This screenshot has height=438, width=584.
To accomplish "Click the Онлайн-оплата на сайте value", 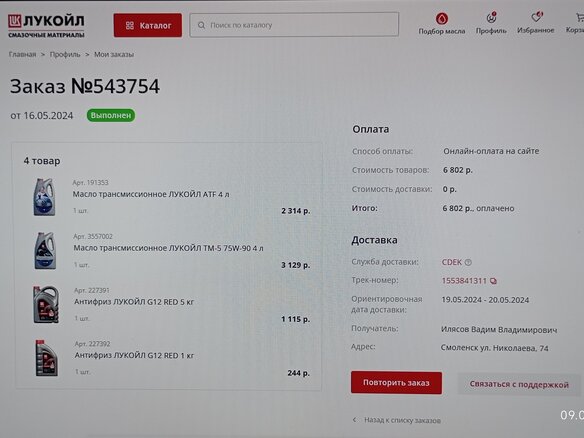I will point(491,151).
